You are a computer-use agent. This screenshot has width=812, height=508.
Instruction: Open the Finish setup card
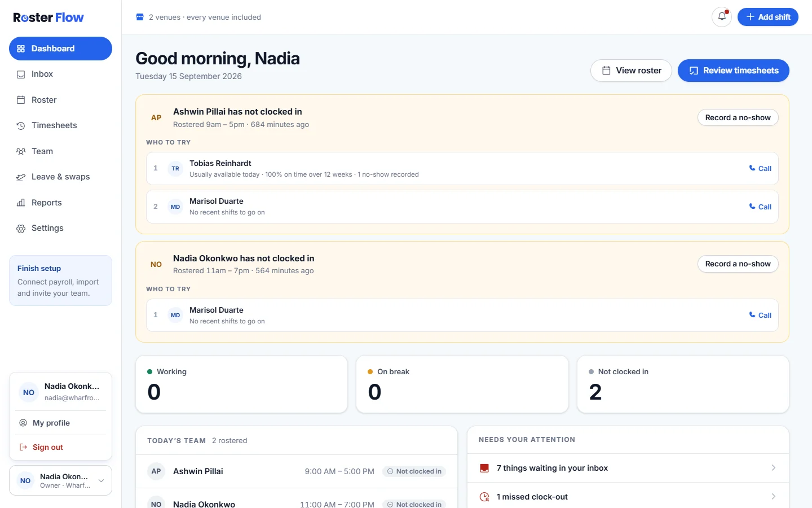pyautogui.click(x=60, y=281)
